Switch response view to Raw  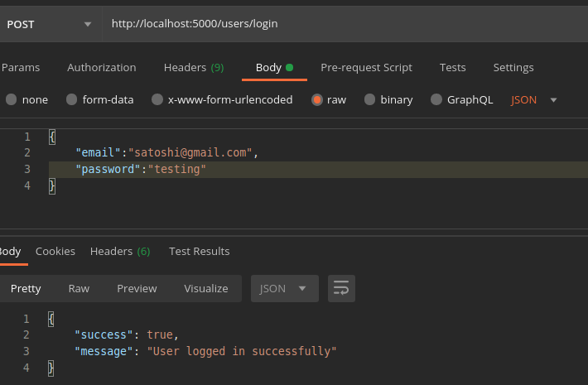coord(79,288)
